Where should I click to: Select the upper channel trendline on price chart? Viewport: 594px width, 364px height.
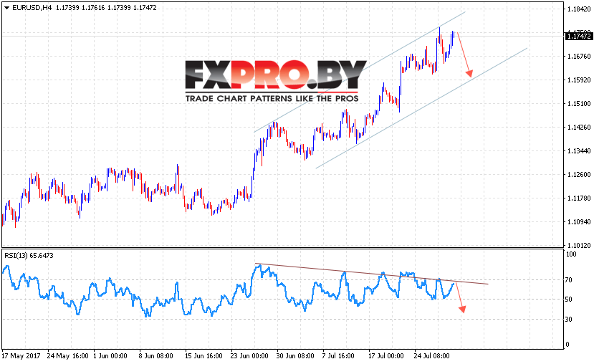coord(360,72)
